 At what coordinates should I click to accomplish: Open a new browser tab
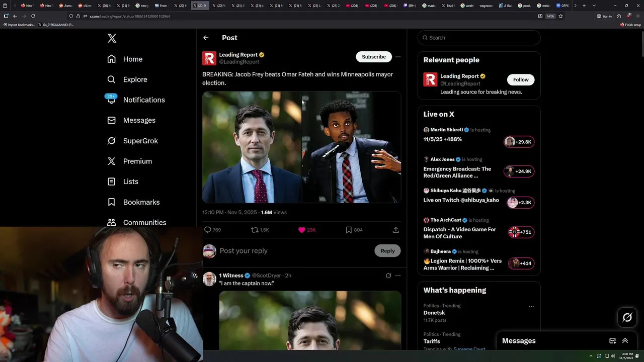click(x=584, y=6)
